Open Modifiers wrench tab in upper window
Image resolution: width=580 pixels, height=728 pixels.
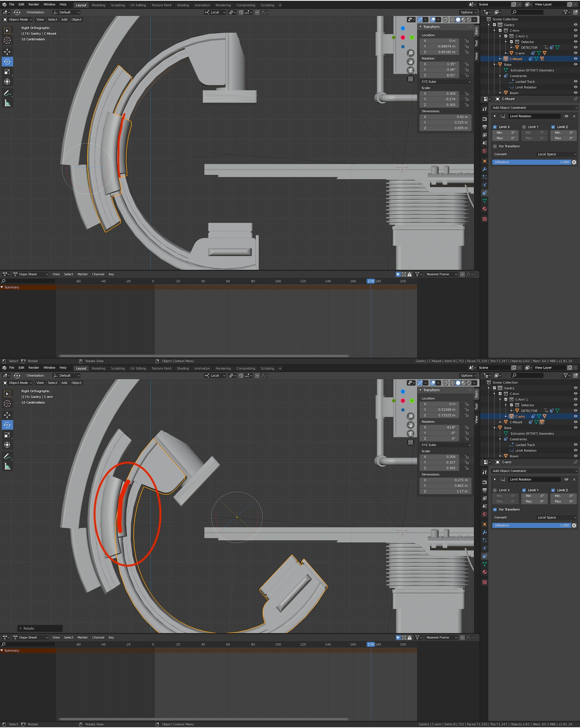click(x=485, y=169)
